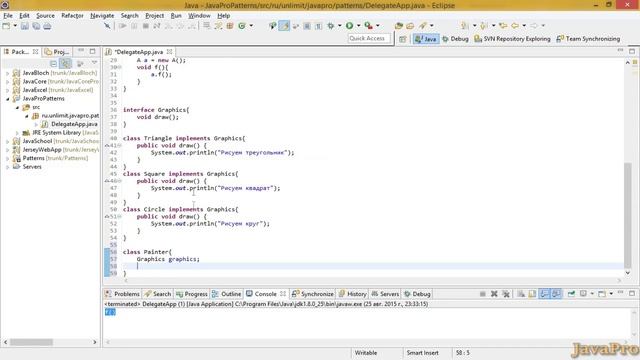
Task: Select the Project Explorer tab
Action: point(57,52)
